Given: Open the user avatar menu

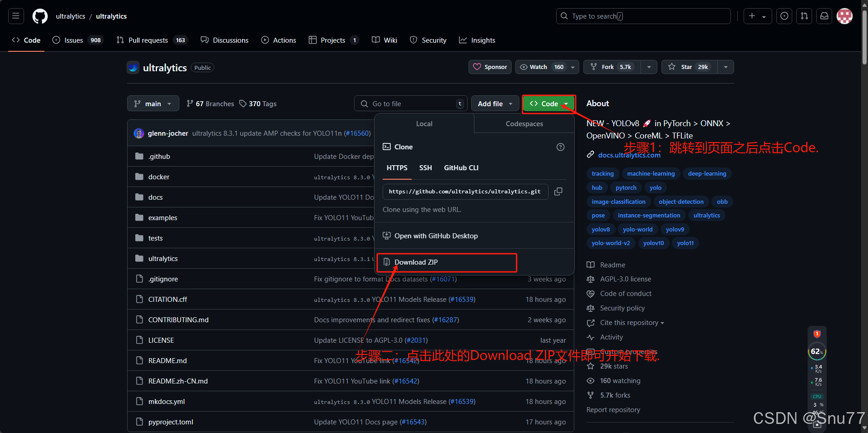Looking at the screenshot, I should (844, 16).
